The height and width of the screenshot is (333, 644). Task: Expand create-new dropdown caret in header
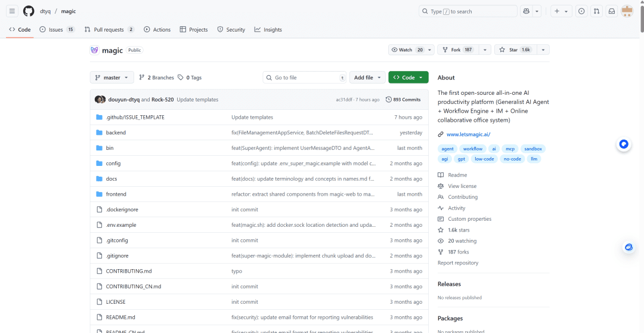pos(566,11)
